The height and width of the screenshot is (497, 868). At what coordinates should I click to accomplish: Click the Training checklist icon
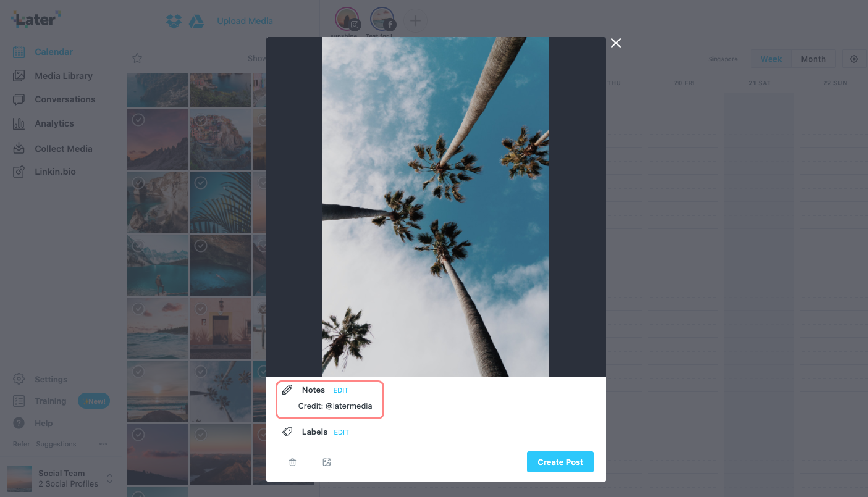pos(19,401)
